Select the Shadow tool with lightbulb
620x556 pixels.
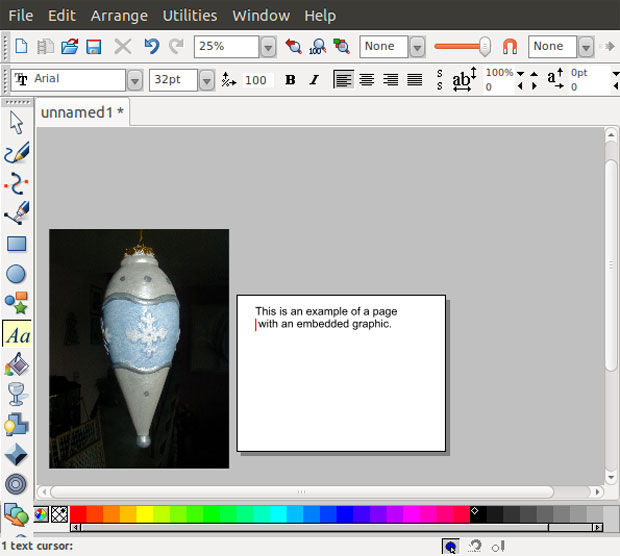click(x=16, y=424)
